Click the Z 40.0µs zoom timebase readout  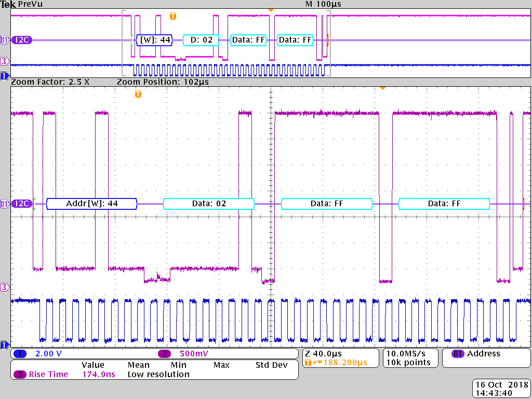click(x=323, y=353)
